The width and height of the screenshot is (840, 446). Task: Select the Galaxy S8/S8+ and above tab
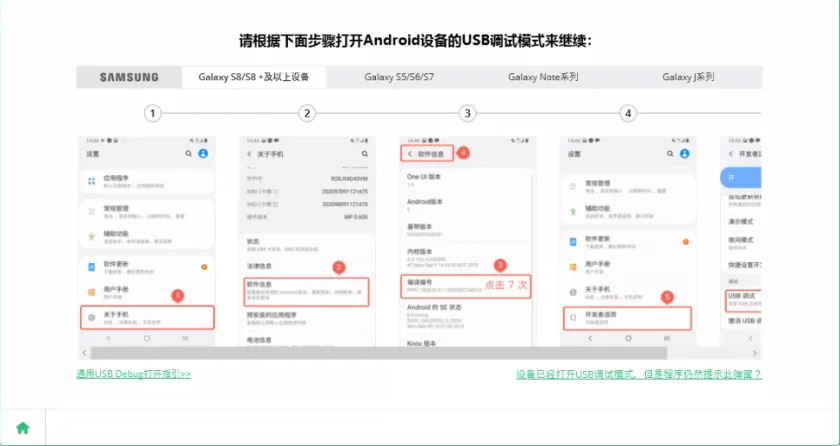pos(254,77)
